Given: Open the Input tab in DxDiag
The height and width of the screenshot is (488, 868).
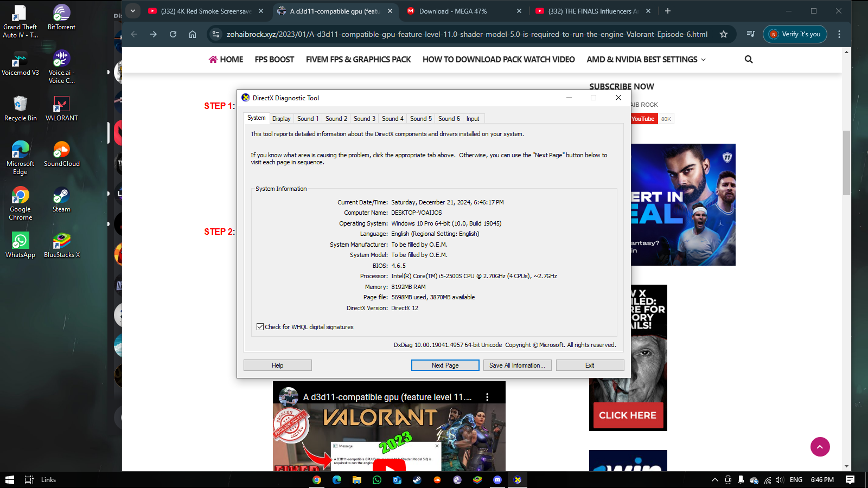Looking at the screenshot, I should pyautogui.click(x=473, y=119).
